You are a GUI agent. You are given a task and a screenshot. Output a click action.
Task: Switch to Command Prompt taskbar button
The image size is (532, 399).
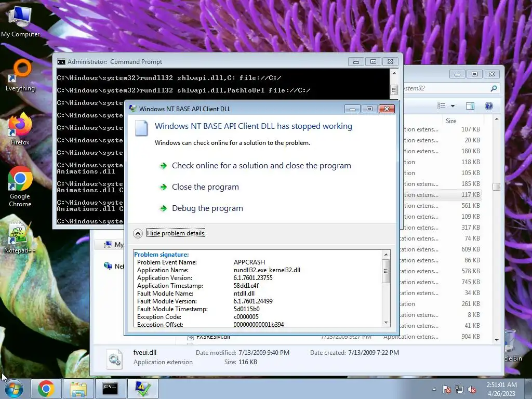tap(110, 389)
